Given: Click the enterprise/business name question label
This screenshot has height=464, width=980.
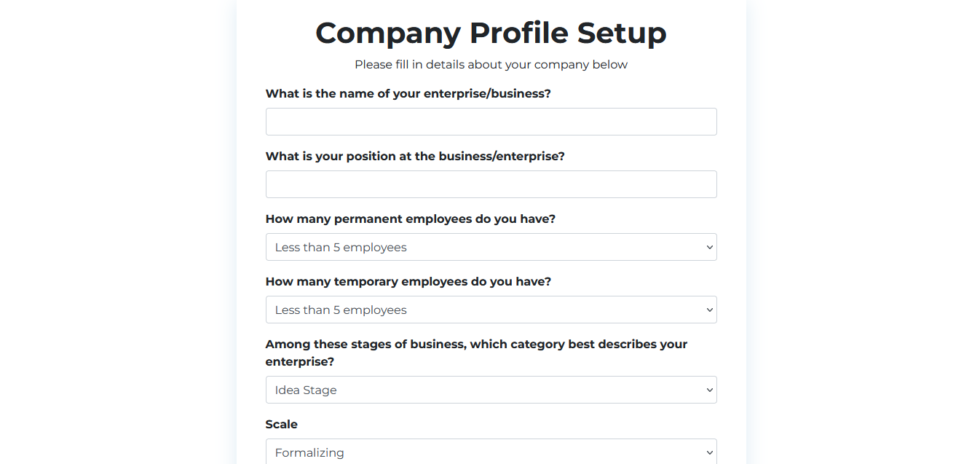Looking at the screenshot, I should 408,94.
